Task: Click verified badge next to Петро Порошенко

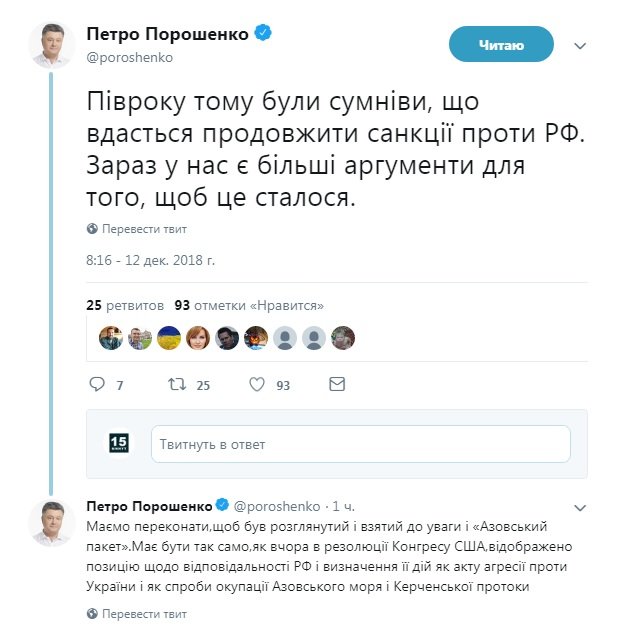Action: (x=263, y=35)
